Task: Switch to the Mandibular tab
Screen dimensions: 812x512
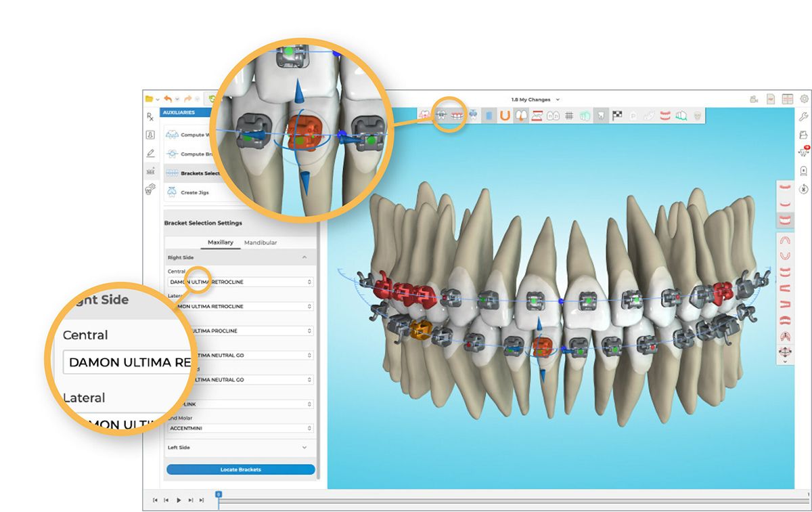Action: (x=261, y=242)
